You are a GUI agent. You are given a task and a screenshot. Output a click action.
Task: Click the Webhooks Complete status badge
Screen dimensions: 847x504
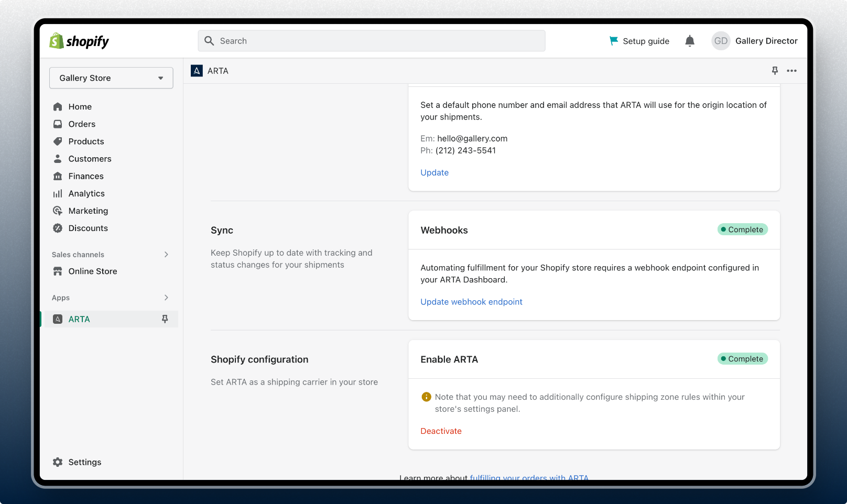742,229
